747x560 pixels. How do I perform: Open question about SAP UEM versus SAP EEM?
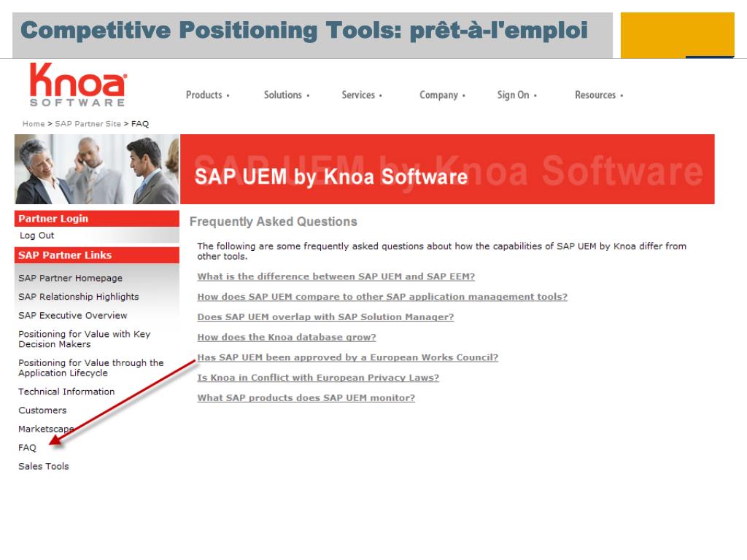[336, 276]
